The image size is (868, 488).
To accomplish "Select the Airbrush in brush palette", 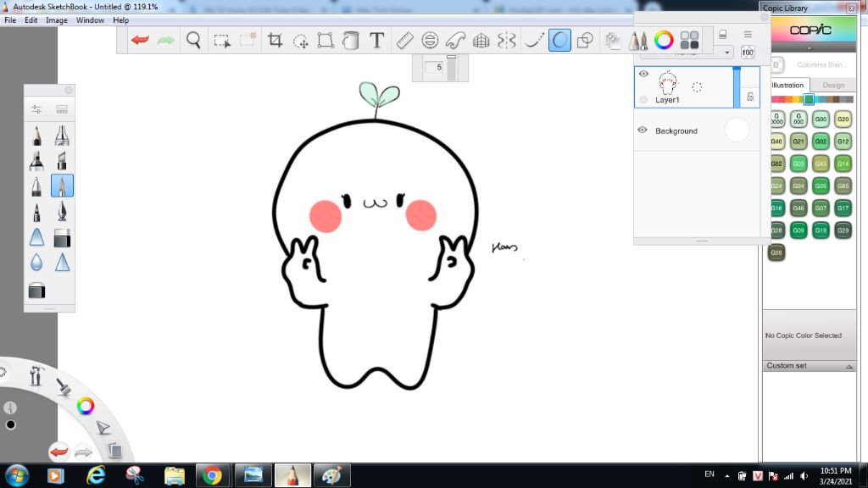I will [62, 136].
